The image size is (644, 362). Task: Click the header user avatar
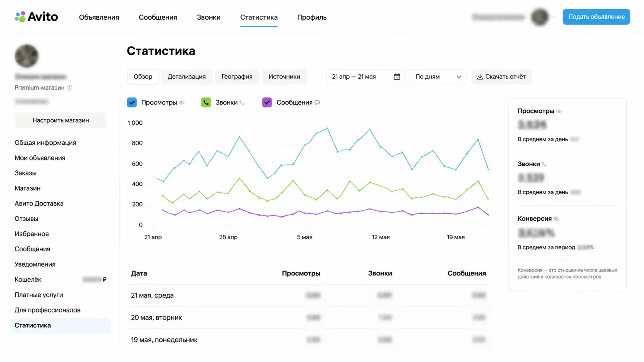[x=540, y=17]
